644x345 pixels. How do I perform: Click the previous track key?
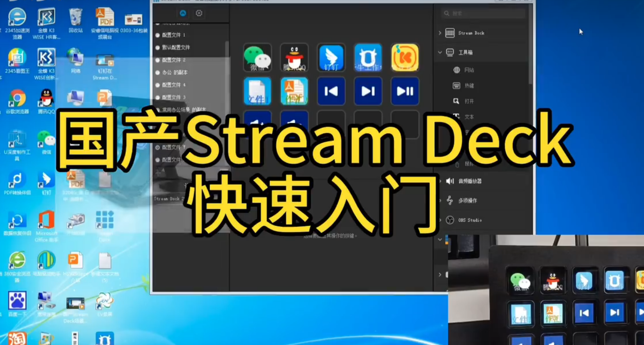coord(331,91)
